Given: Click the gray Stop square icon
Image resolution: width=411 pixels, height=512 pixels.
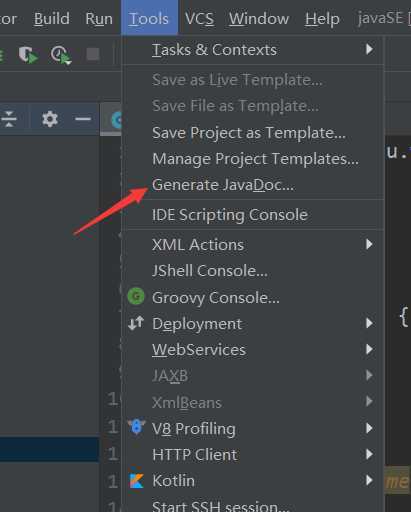Looking at the screenshot, I should (93, 54).
